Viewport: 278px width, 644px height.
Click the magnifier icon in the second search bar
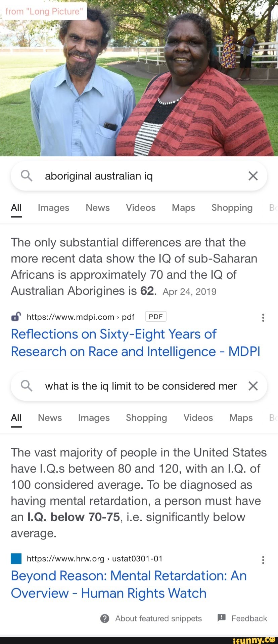27,386
